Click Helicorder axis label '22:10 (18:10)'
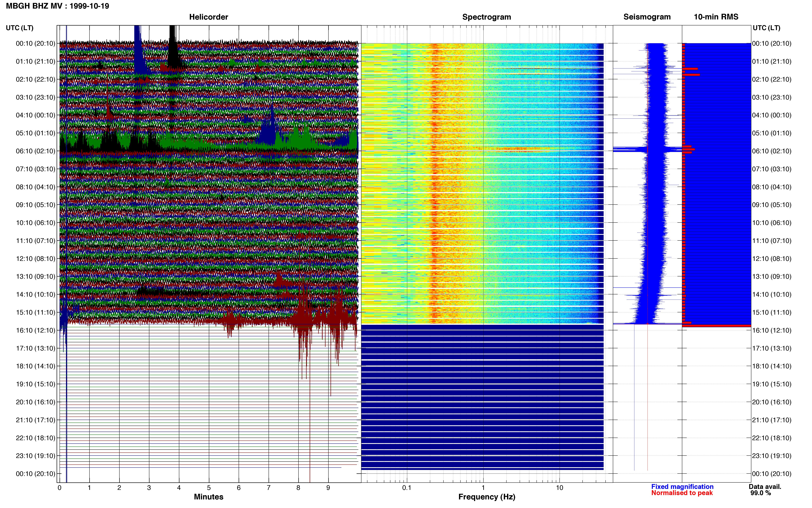This screenshot has height=508, width=812. [x=36, y=438]
